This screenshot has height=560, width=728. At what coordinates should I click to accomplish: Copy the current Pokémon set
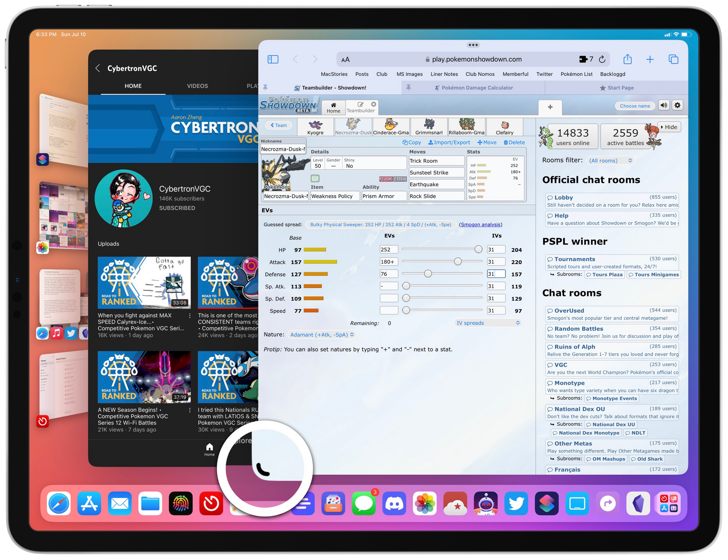click(412, 142)
